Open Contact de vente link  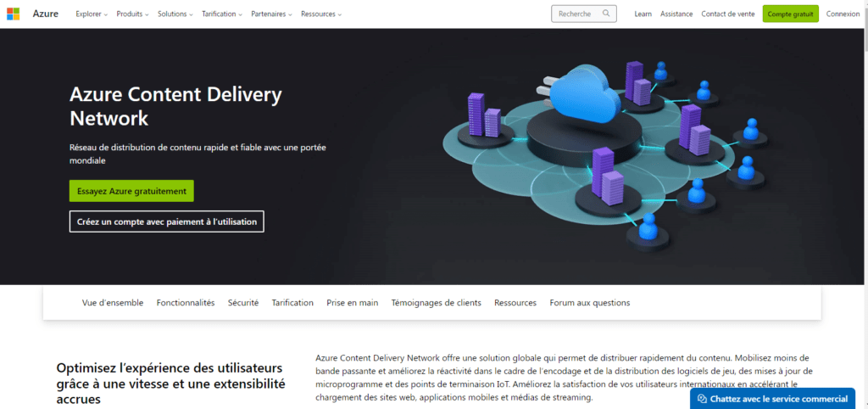point(727,14)
